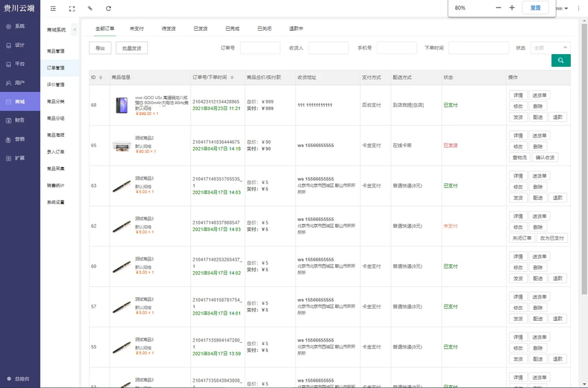Select the 商城 section in the sidebar
The height and width of the screenshot is (388, 588).
coord(20,101)
